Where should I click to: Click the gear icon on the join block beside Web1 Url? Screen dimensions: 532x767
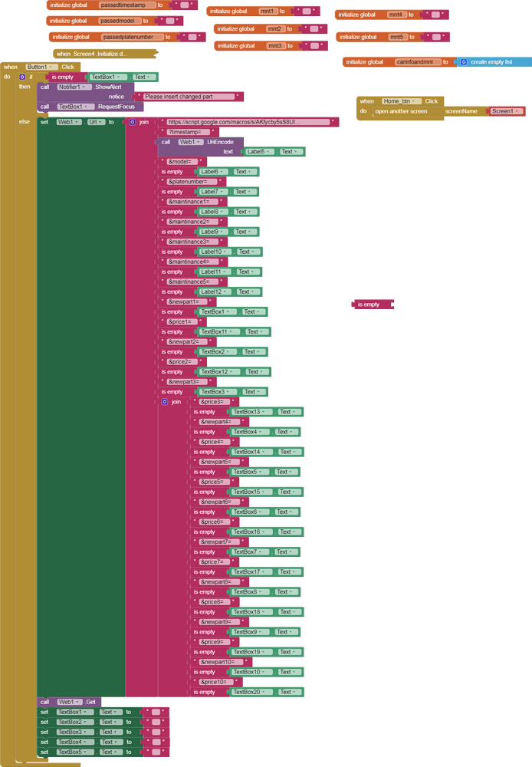(133, 122)
